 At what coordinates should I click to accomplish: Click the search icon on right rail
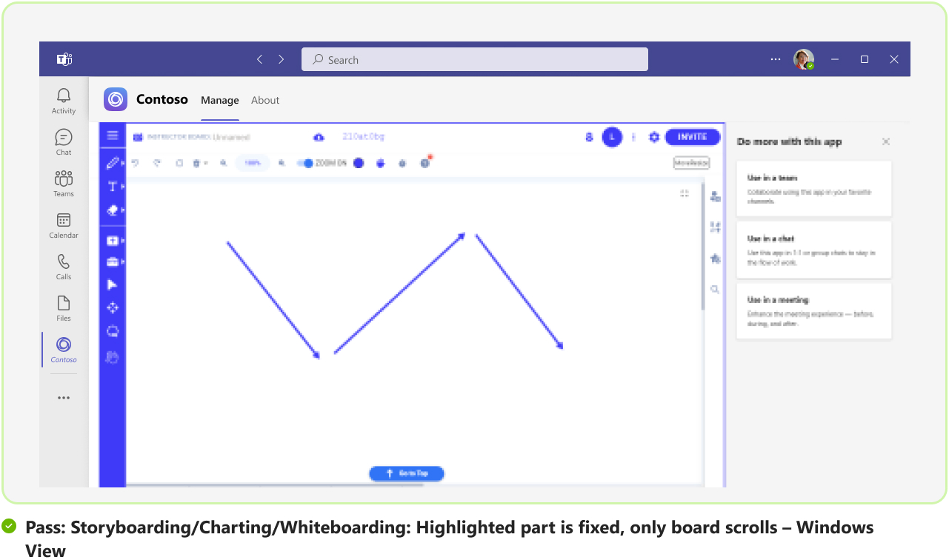click(x=715, y=290)
